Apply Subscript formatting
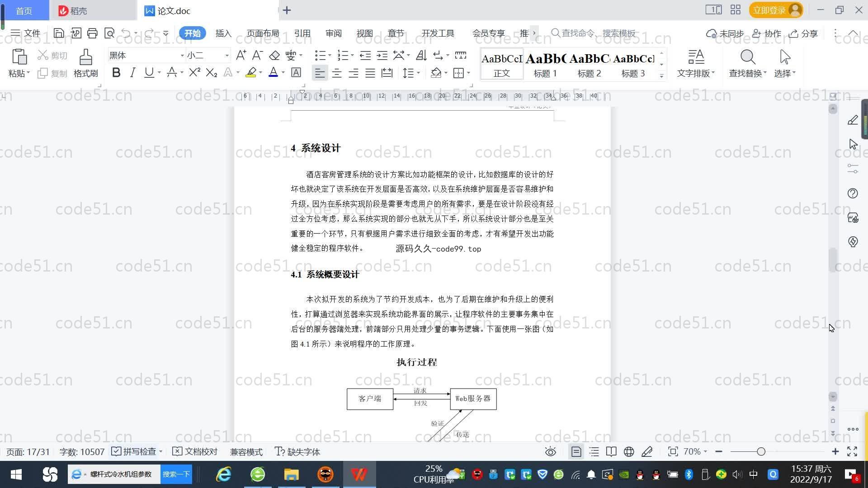The width and height of the screenshot is (868, 488). tap(212, 72)
